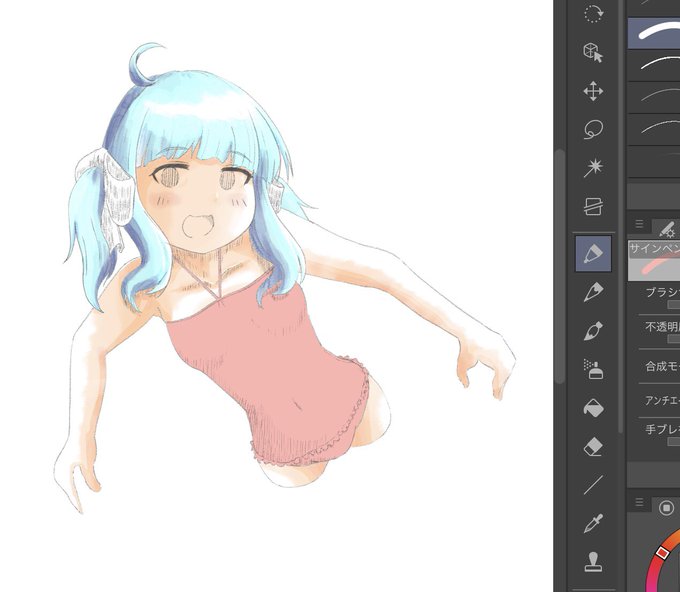The image size is (680, 592).
Task: Select the Eraser tool
Action: pos(593,446)
